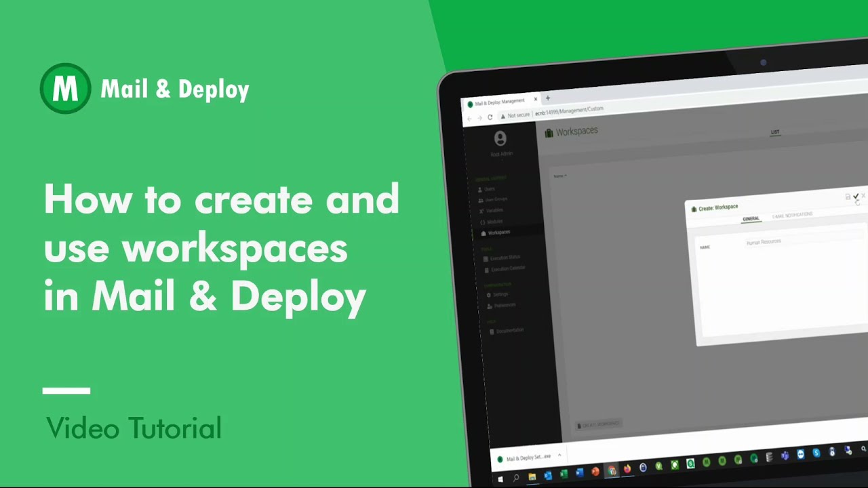Open the Windows Start menu
868x488 pixels.
500,479
